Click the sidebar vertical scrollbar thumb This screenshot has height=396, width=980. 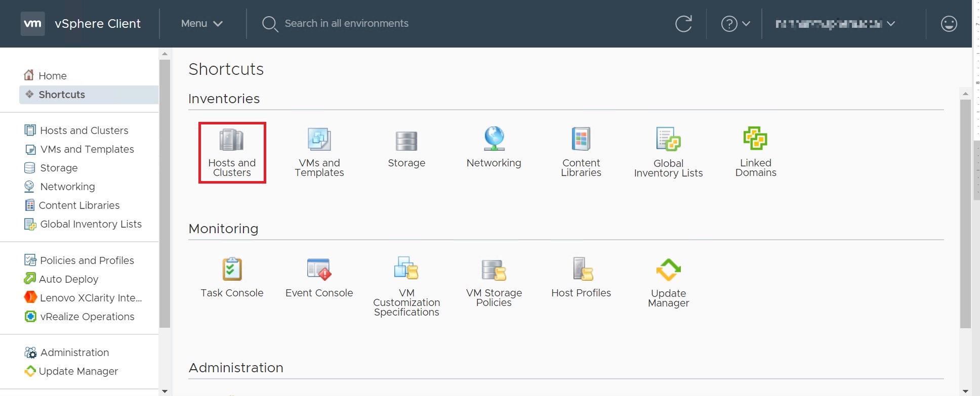[165, 194]
